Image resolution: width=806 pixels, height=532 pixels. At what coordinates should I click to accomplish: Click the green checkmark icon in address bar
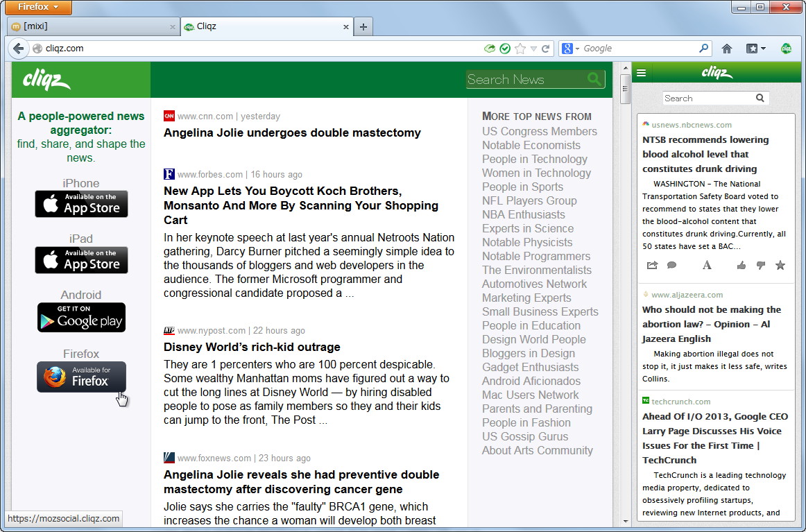pyautogui.click(x=505, y=49)
